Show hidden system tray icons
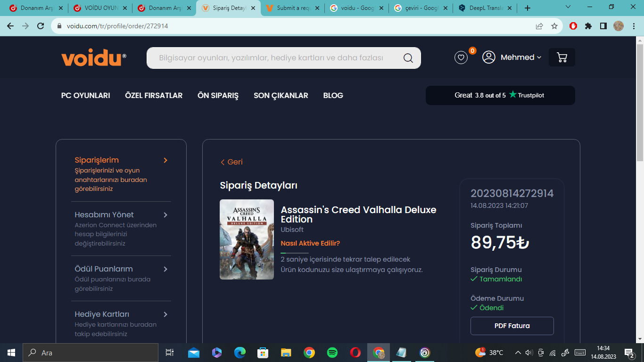Image resolution: width=644 pixels, height=362 pixels. (x=518, y=353)
